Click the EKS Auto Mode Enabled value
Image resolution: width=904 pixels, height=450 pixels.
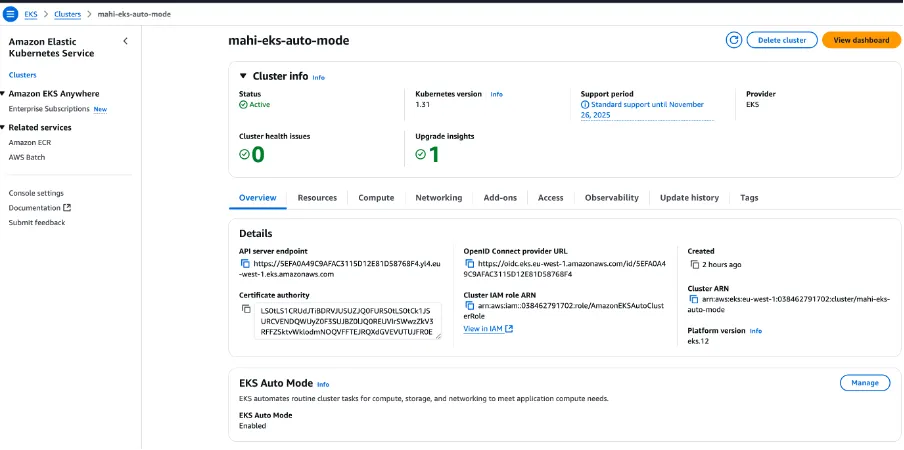253,426
